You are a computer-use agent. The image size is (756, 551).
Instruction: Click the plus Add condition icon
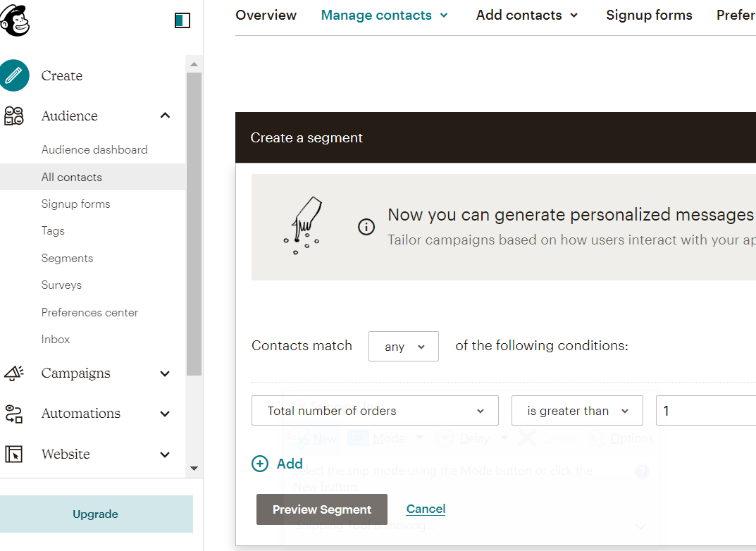coord(260,464)
